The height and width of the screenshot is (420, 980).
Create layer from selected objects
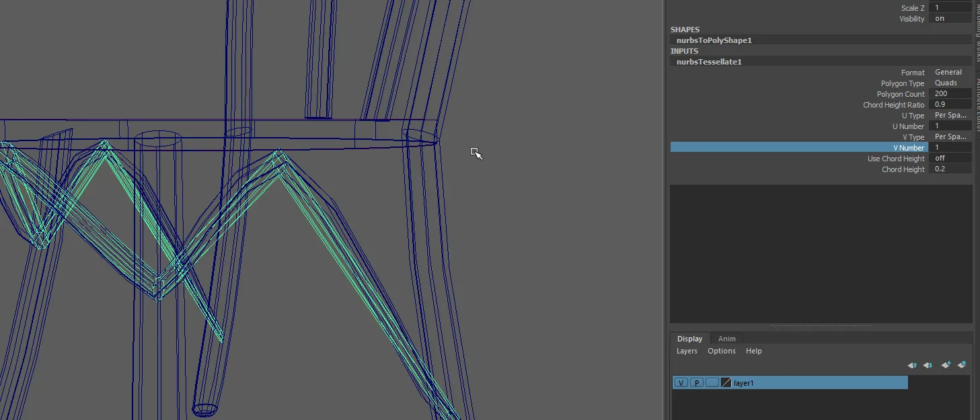(x=962, y=365)
